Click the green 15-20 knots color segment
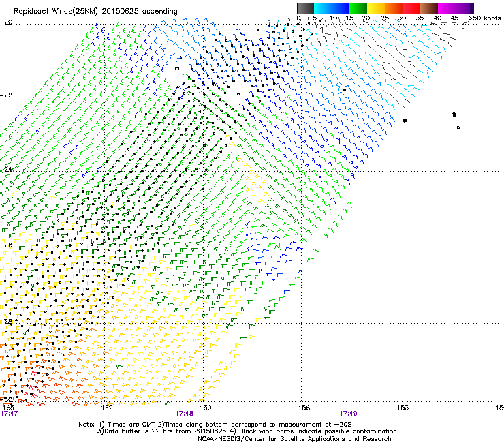This screenshot has height=443, width=504. pos(358,8)
